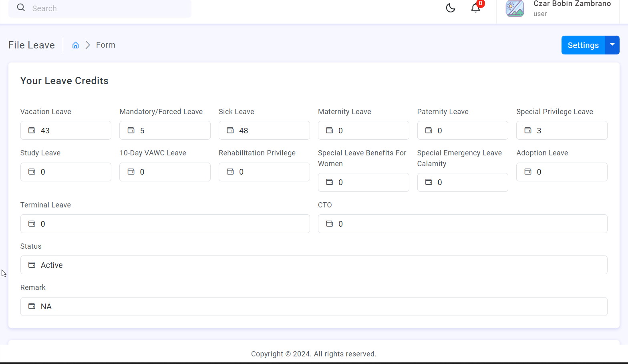Image resolution: width=628 pixels, height=364 pixels.
Task: Open Czar Bobin Zambrano profile avatar
Action: [515, 8]
